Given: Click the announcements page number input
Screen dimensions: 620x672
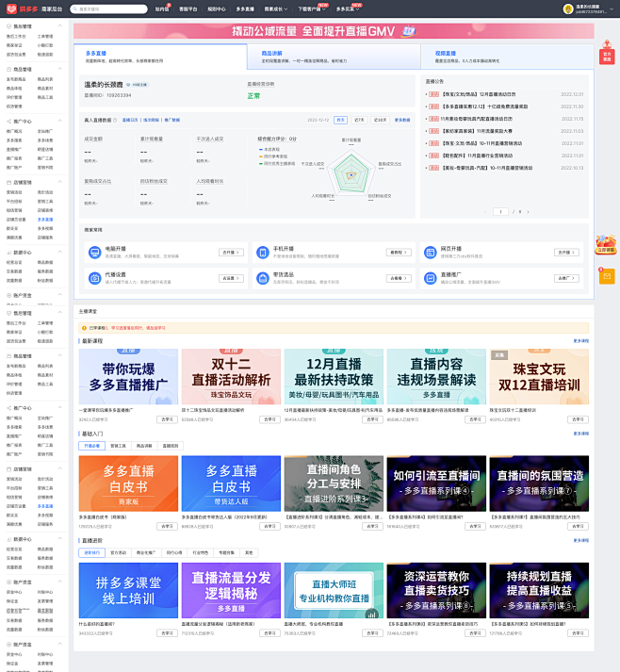Looking at the screenshot, I should (x=500, y=212).
